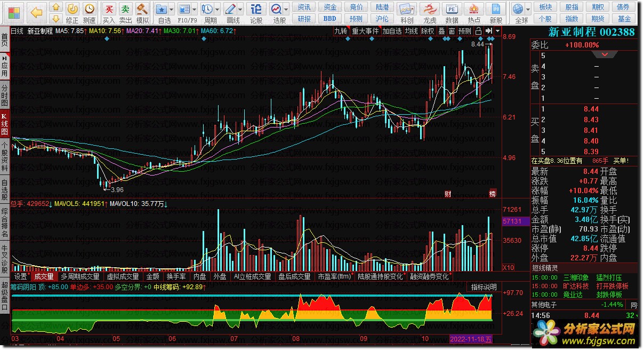Switch to the 虚拟成交量 tab
Viewport: 644px width, 350px height.
point(123,276)
